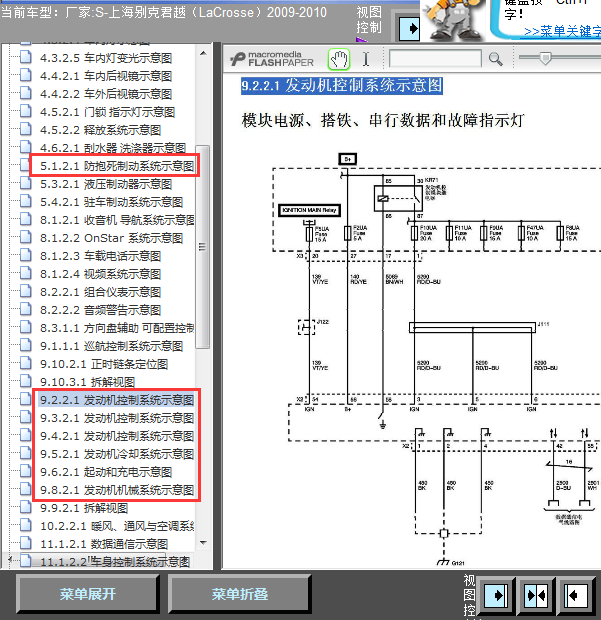The image size is (601, 620).
Task: Open 9.6.2.1 起动和充电示意图
Action: (x=106, y=472)
